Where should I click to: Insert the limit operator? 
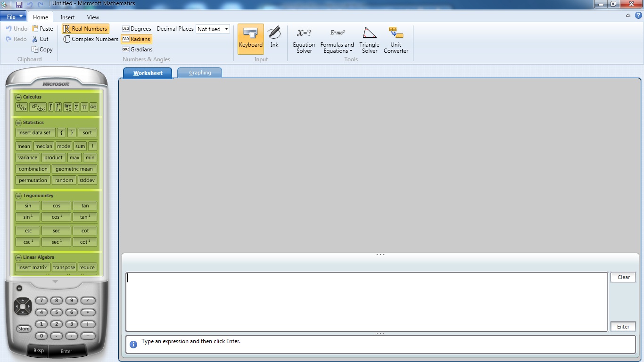pos(67,107)
